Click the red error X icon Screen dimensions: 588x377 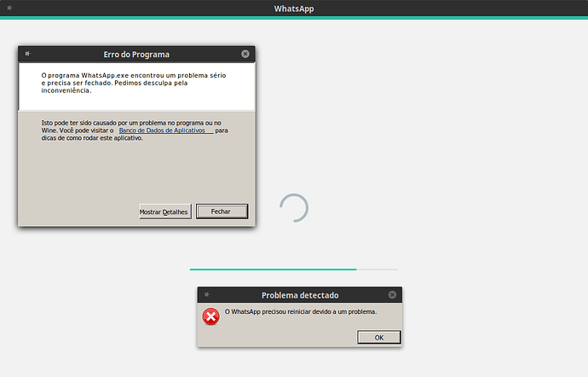pos(210,316)
